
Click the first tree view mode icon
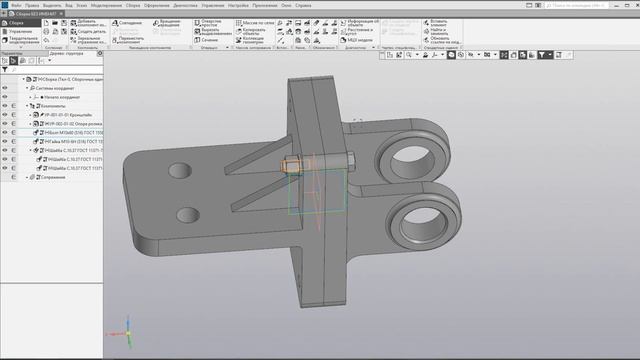5,61
